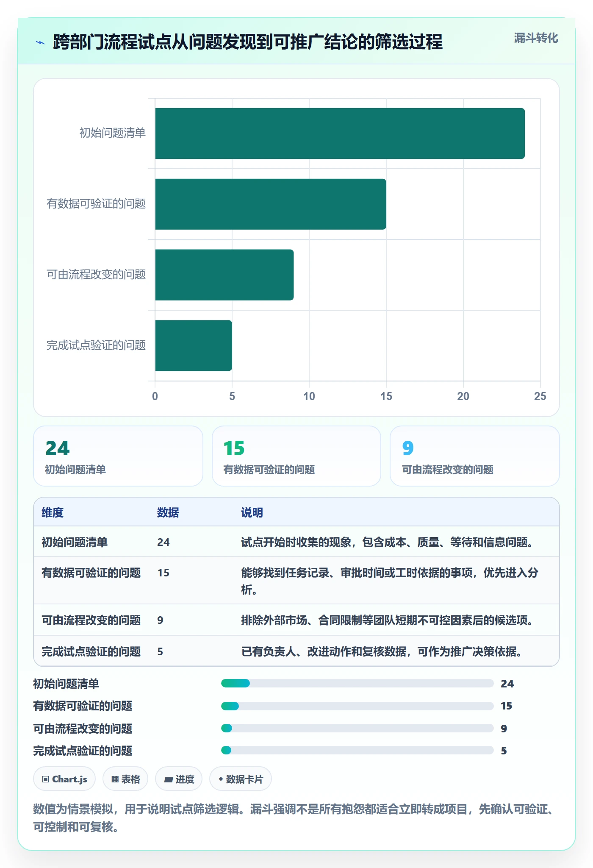
Task: Click the 完成试点验证的问题 bar in the chart
Action: point(194,345)
